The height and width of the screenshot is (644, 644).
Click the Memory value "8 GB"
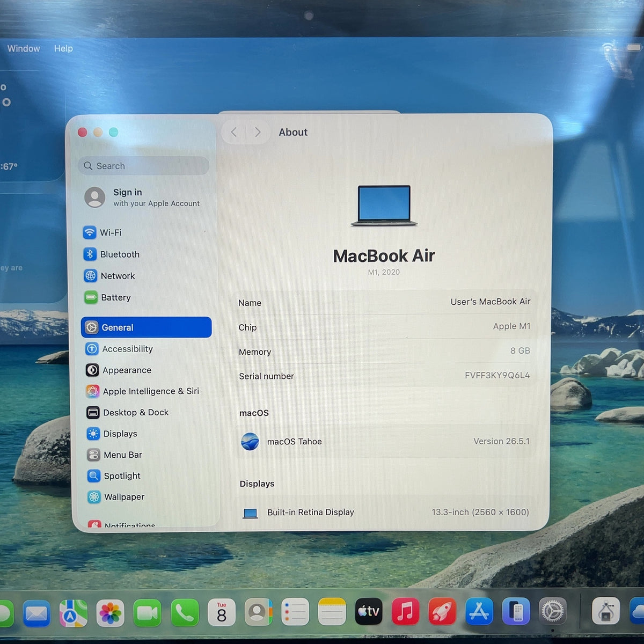click(x=520, y=350)
